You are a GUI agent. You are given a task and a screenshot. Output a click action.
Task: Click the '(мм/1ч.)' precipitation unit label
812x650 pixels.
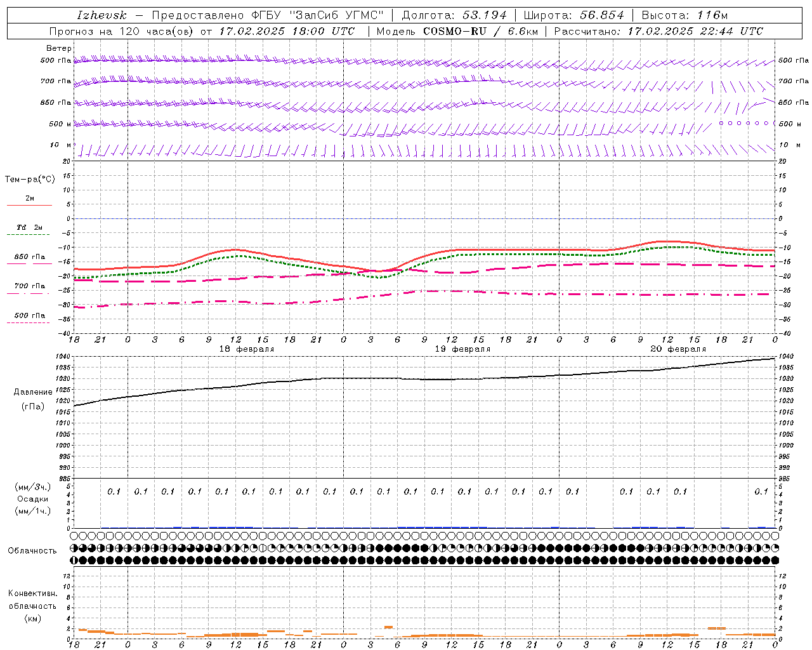click(33, 511)
